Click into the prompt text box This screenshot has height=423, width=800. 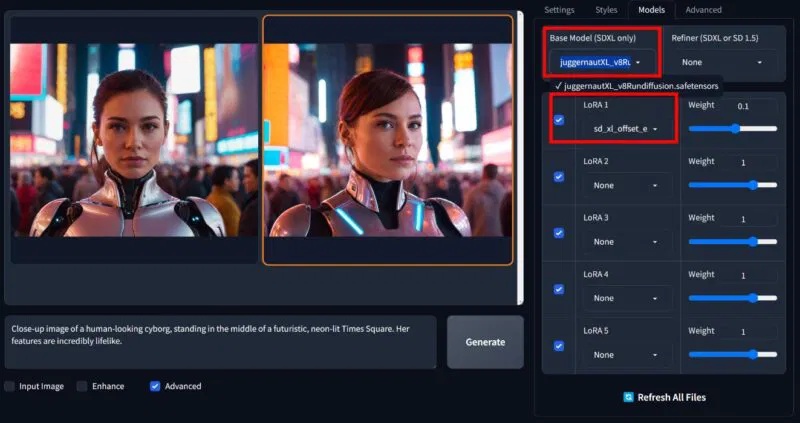[220, 342]
